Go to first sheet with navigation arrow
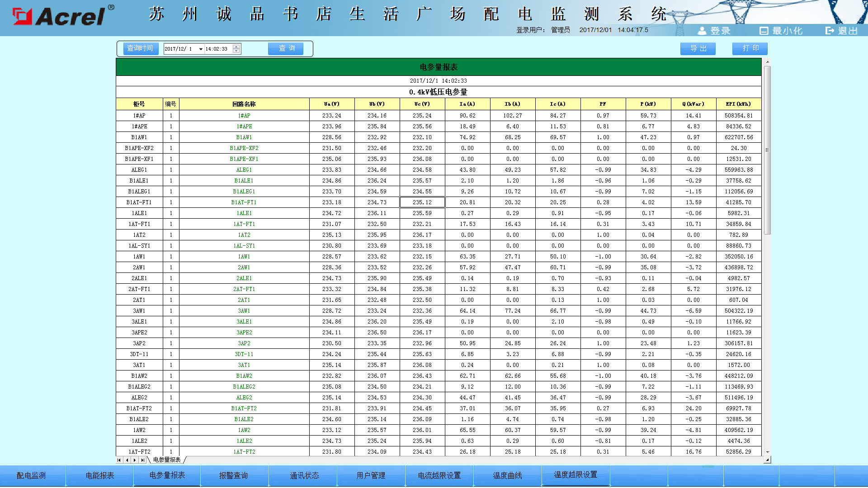The height and width of the screenshot is (488, 868). click(x=119, y=460)
